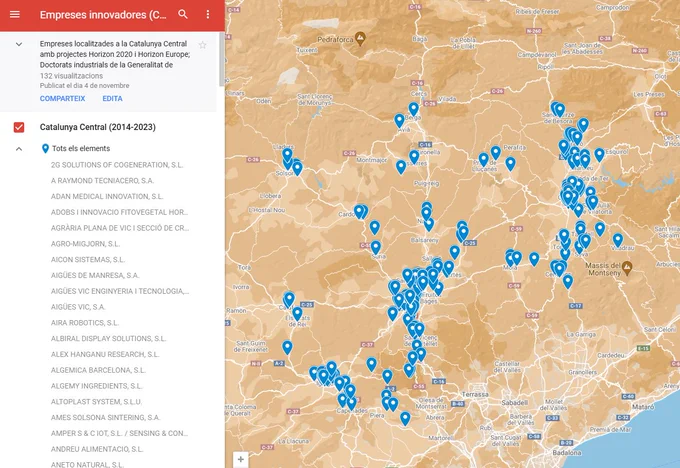Viewport: 680px width, 468px height.
Task: Select AIGÜES VIC ENGINYERIA I TECNOLOGIA entry
Action: click(120, 291)
